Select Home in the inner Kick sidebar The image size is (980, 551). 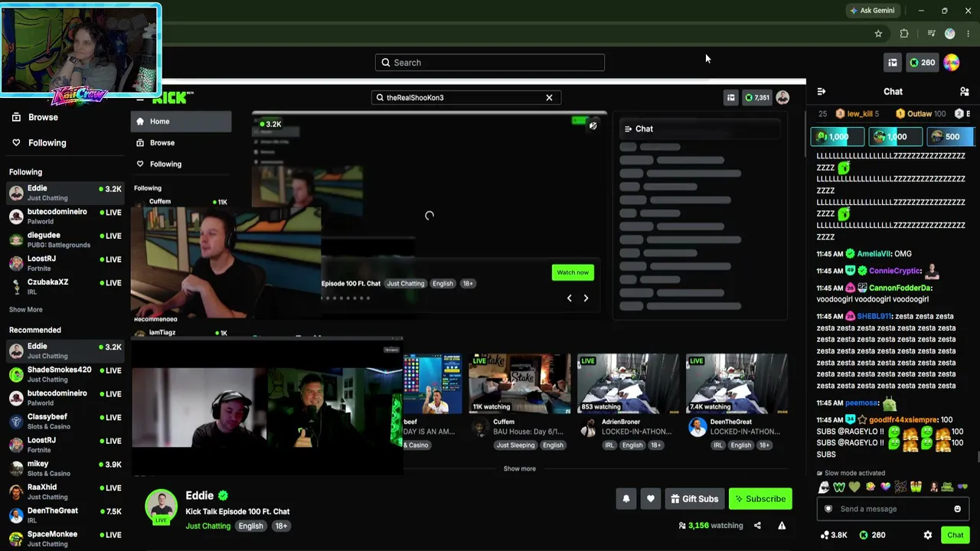pos(181,121)
